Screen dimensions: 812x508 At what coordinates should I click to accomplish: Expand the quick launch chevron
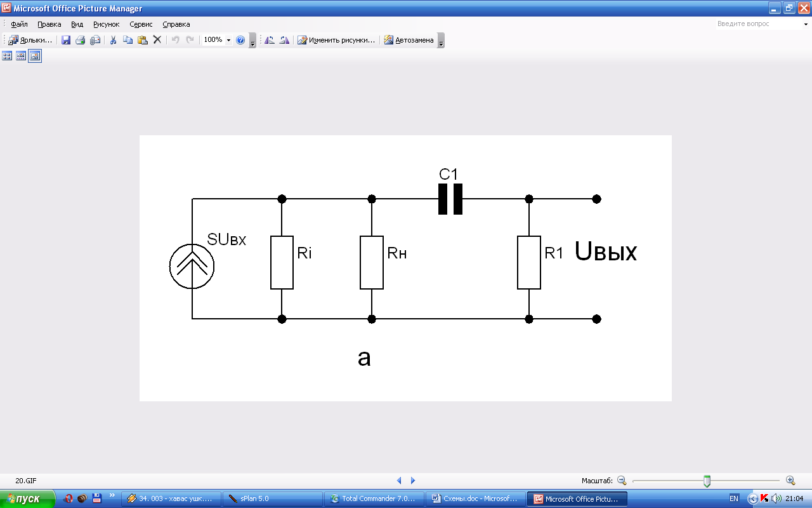pyautogui.click(x=112, y=496)
